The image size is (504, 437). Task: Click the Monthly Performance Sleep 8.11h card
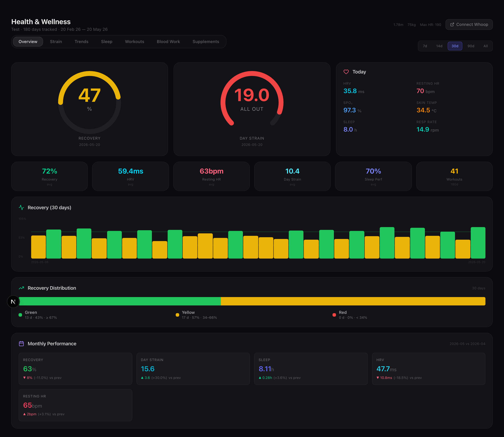tap(311, 369)
